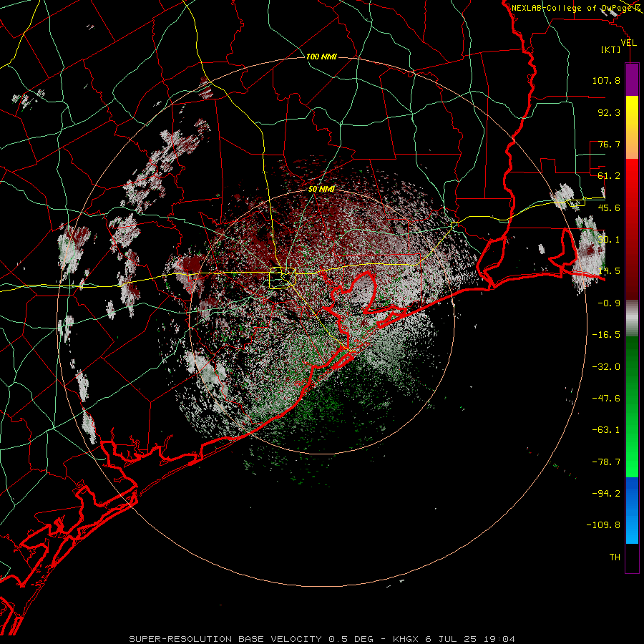Click the -16.5 velocity scale value
The height and width of the screenshot is (644, 644).
pos(606,335)
